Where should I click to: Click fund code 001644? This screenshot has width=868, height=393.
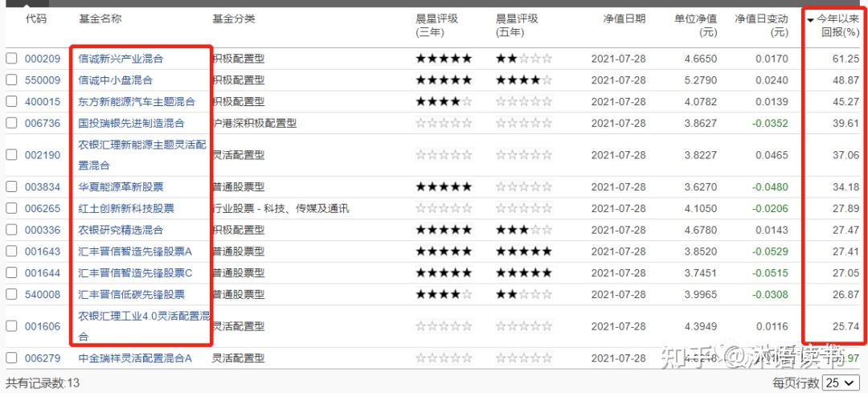point(43,273)
